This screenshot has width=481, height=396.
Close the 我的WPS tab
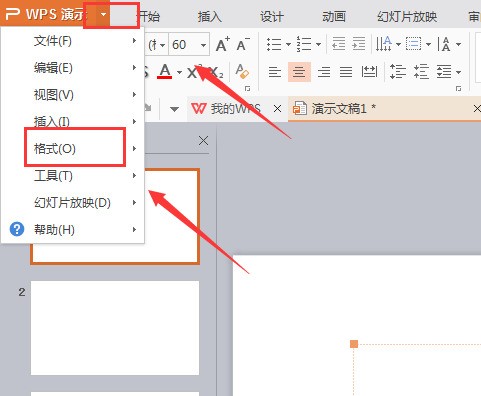point(277,109)
